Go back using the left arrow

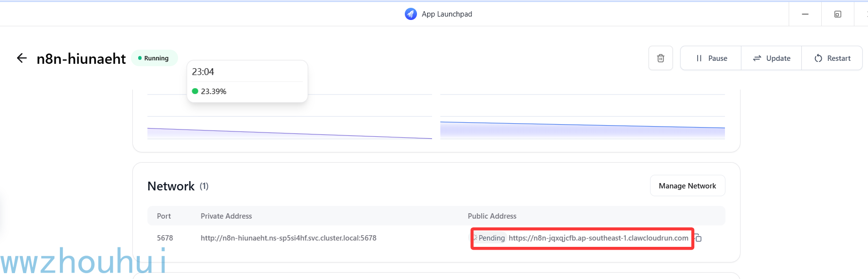(21, 58)
